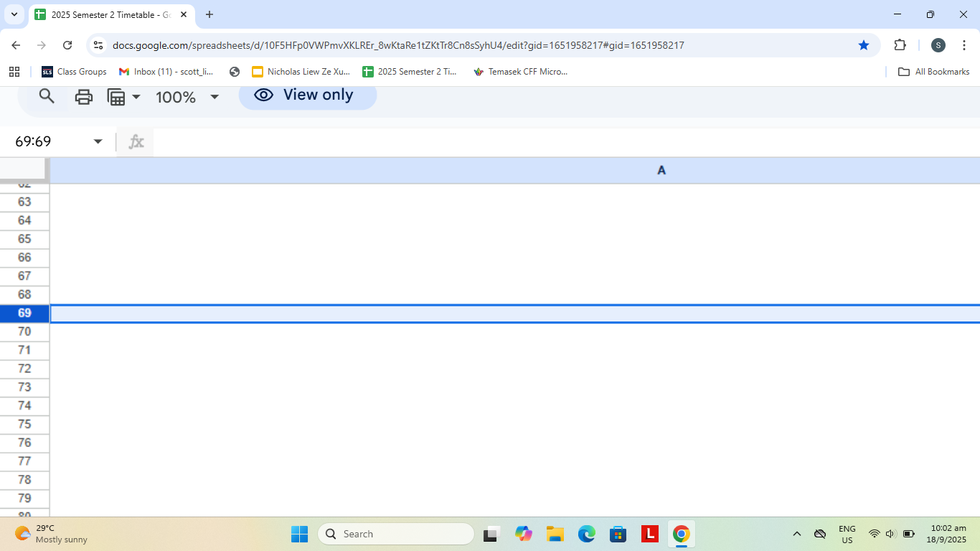Open a new Chrome tab
980x551 pixels.
209,14
